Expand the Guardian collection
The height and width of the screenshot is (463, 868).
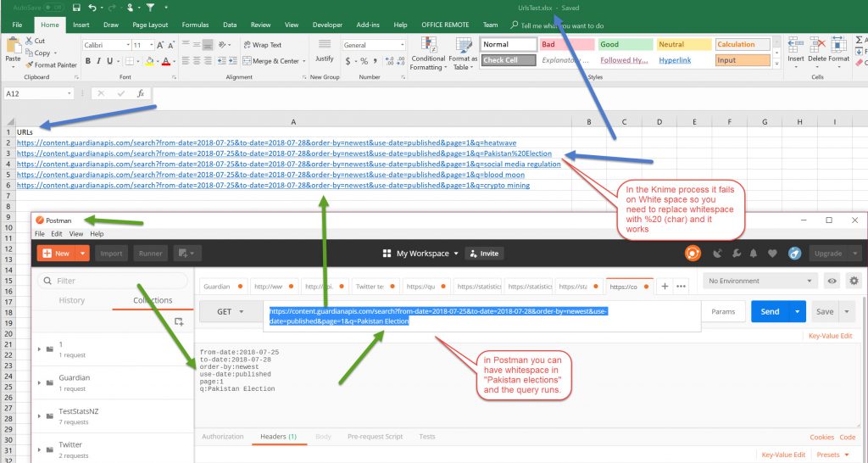[40, 383]
